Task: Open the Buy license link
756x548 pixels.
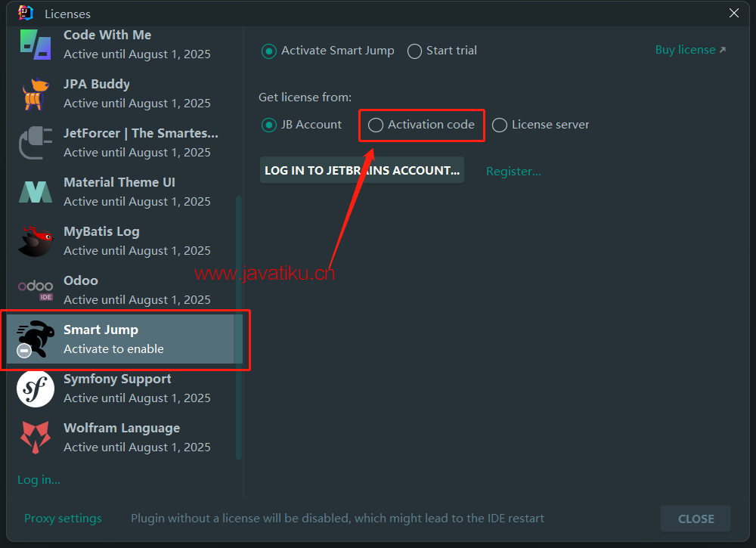Action: (690, 50)
